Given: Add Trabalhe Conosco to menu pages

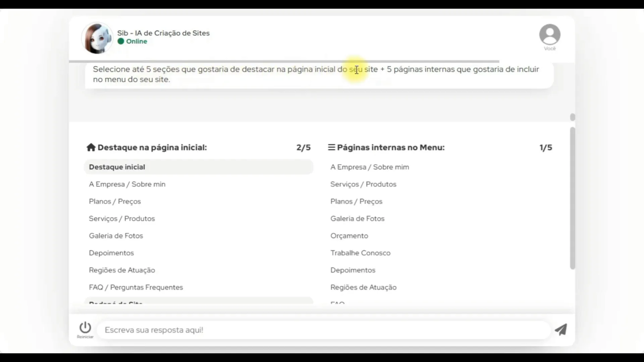Looking at the screenshot, I should 360,253.
